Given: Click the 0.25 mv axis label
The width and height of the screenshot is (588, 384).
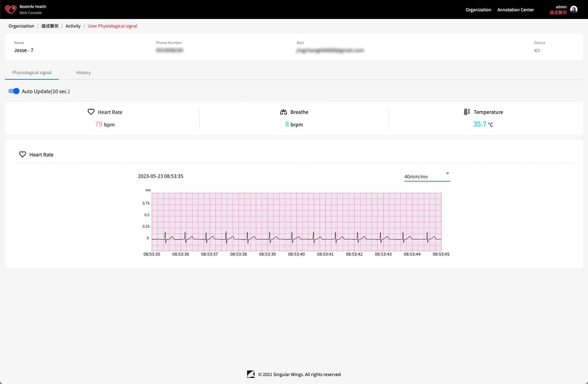Looking at the screenshot, I should coord(146,227).
